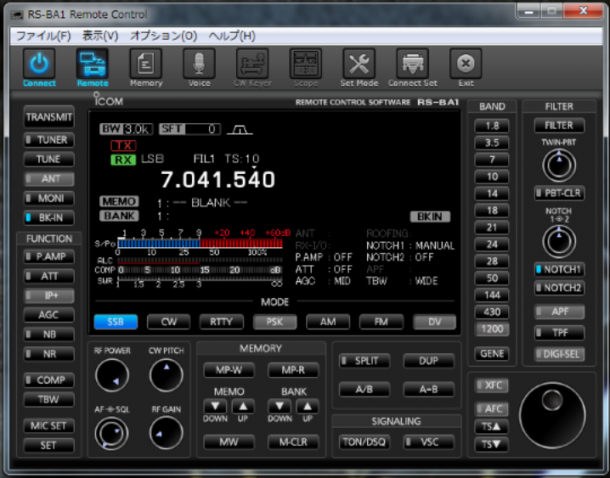The height and width of the screenshot is (478, 610).
Task: Click the MP-R memory button
Action: click(x=293, y=370)
